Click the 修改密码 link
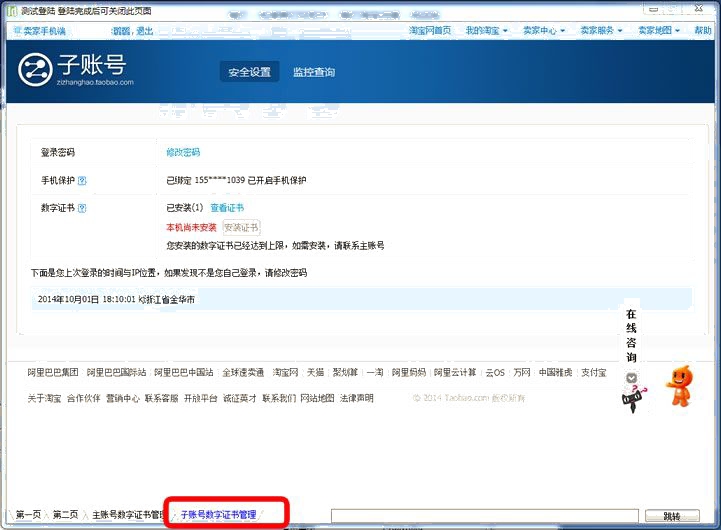The width and height of the screenshot is (721, 530). pyautogui.click(x=183, y=153)
